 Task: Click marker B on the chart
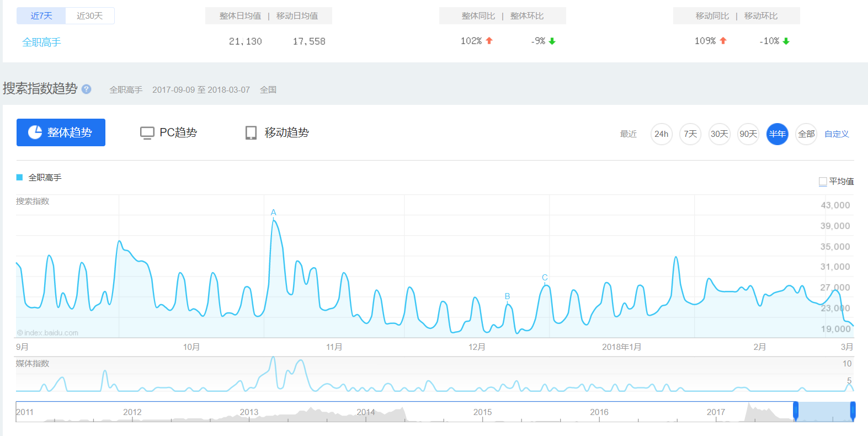point(507,296)
